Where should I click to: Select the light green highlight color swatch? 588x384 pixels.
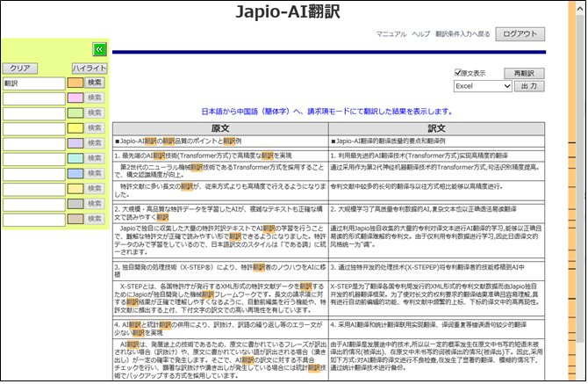coord(75,113)
